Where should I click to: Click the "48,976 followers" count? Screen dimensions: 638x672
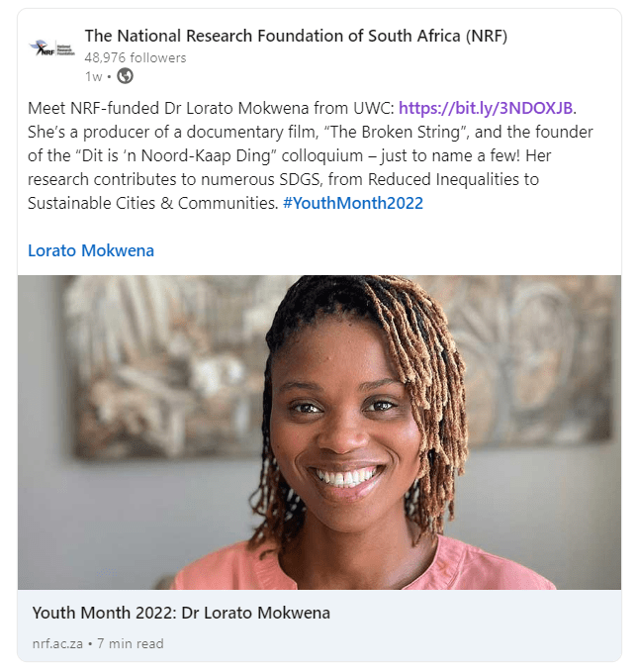point(136,57)
